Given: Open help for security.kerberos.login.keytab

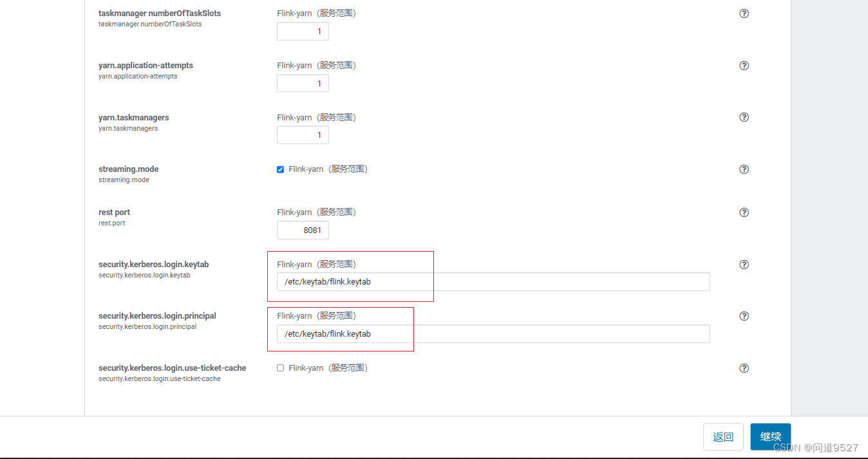Looking at the screenshot, I should coord(744,265).
